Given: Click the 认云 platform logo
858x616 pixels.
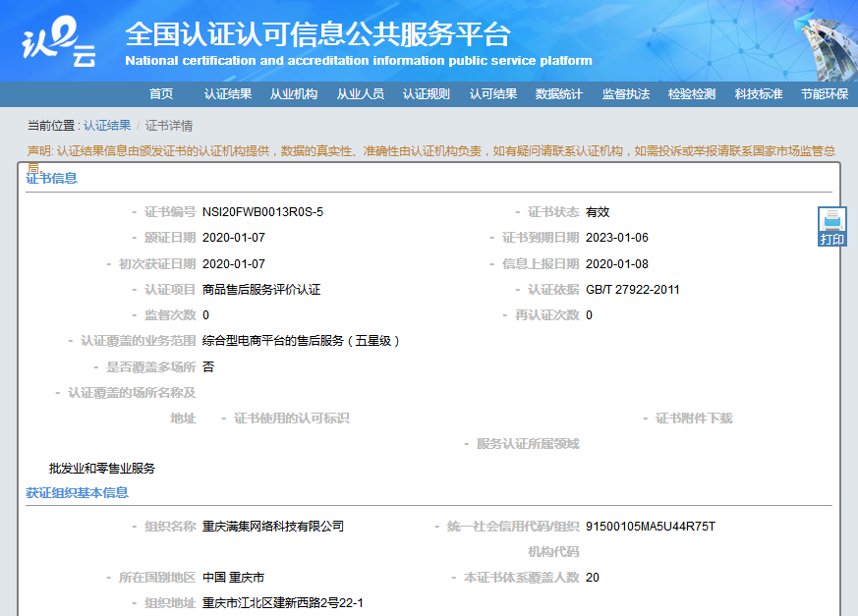Looking at the screenshot, I should (x=59, y=41).
